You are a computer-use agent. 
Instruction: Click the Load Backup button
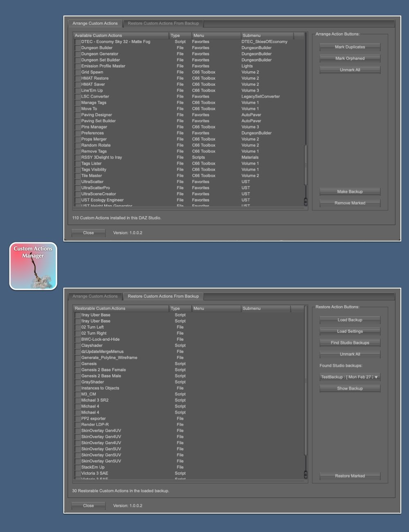(x=350, y=320)
